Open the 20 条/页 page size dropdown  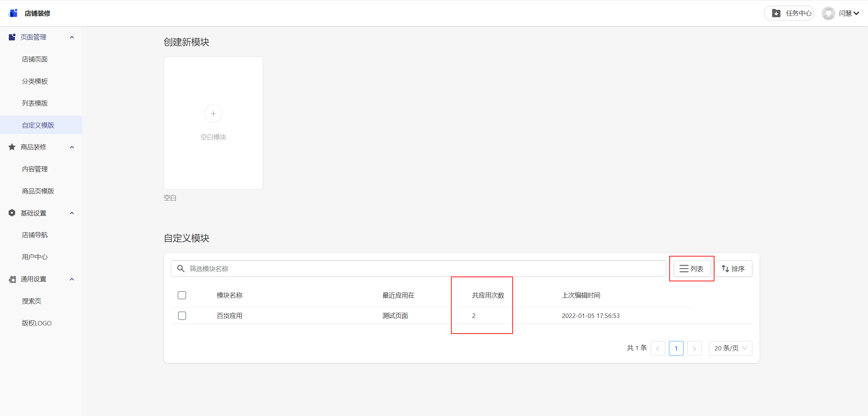pyautogui.click(x=730, y=348)
